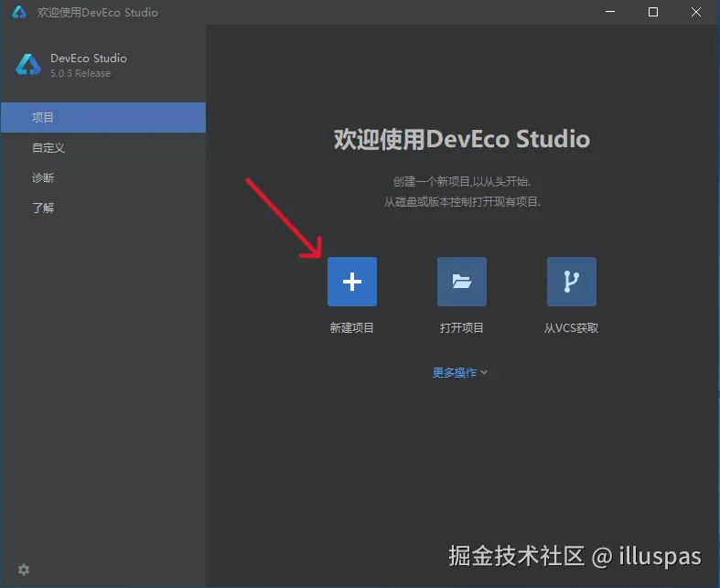Viewport: 720px width, 588px height.
Task: Close the DevEco Studio welcome window
Action: click(x=696, y=12)
